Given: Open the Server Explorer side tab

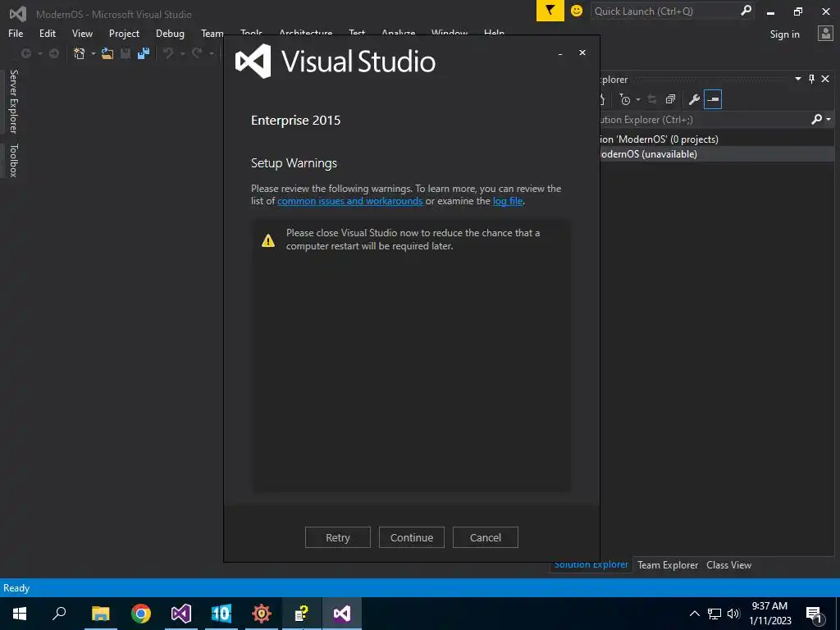Looking at the screenshot, I should point(13,101).
